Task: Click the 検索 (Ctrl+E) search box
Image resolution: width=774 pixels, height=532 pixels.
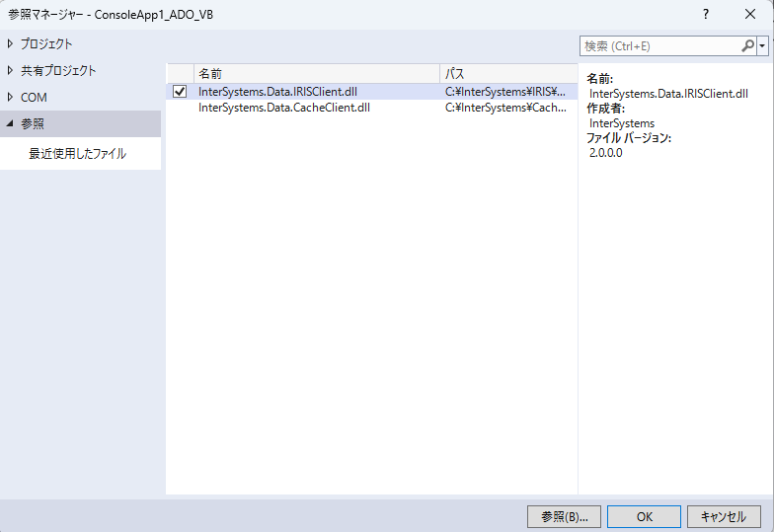Action: (658, 46)
